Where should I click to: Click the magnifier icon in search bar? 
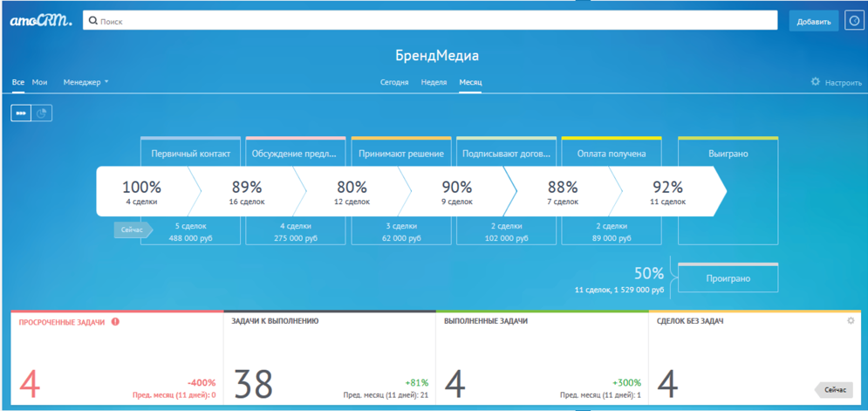coord(93,21)
